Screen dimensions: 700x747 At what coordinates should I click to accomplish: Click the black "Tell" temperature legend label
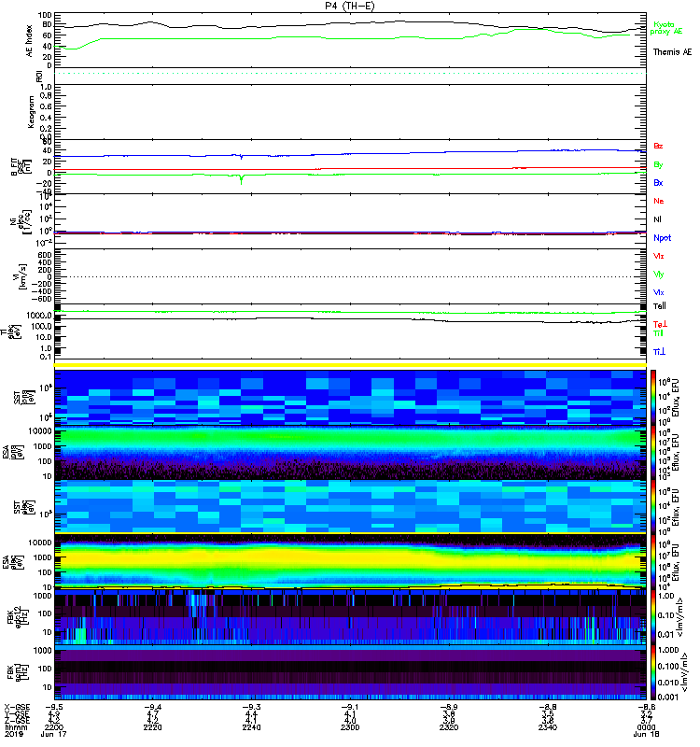pyautogui.click(x=660, y=306)
